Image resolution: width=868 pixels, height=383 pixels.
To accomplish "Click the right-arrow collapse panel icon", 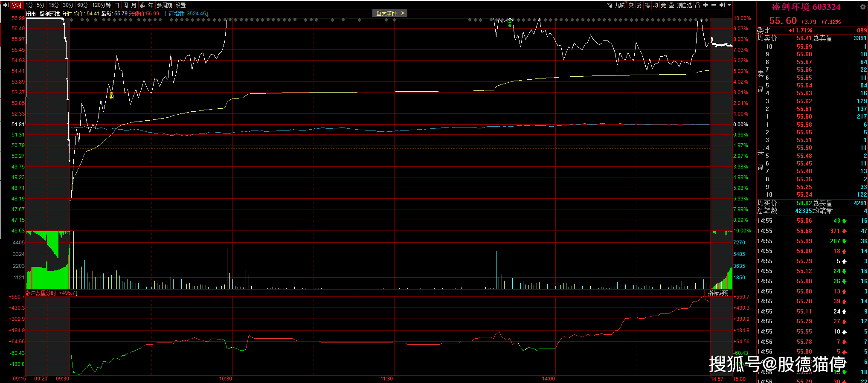I will 722,5.
